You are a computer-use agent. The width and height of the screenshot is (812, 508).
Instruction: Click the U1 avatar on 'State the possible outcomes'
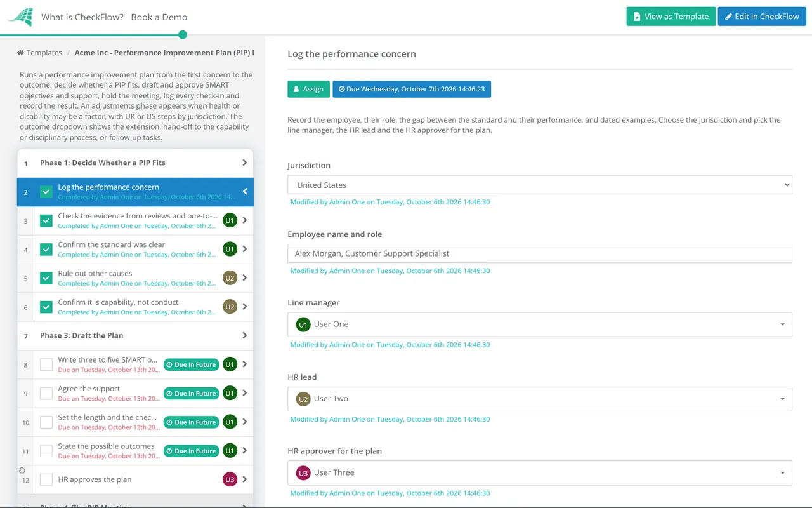230,451
